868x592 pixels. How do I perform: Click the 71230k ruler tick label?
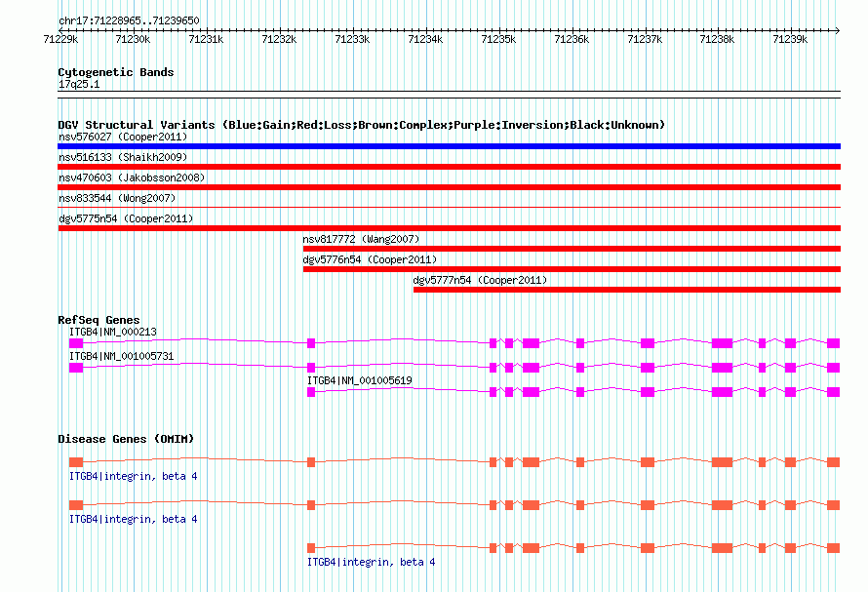point(133,39)
